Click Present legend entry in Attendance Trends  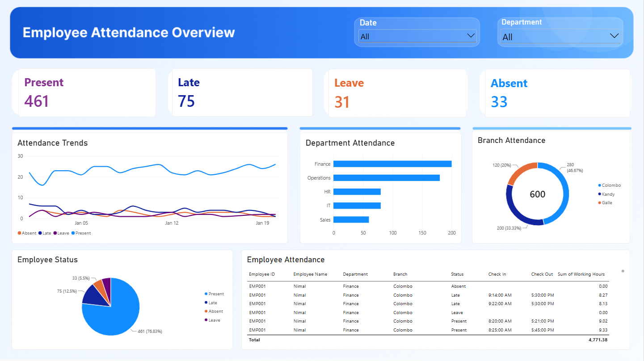[81, 233]
